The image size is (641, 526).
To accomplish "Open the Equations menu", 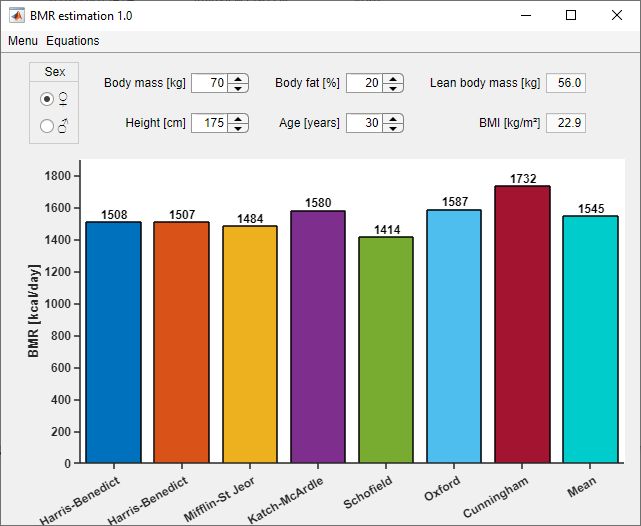I will (x=73, y=41).
